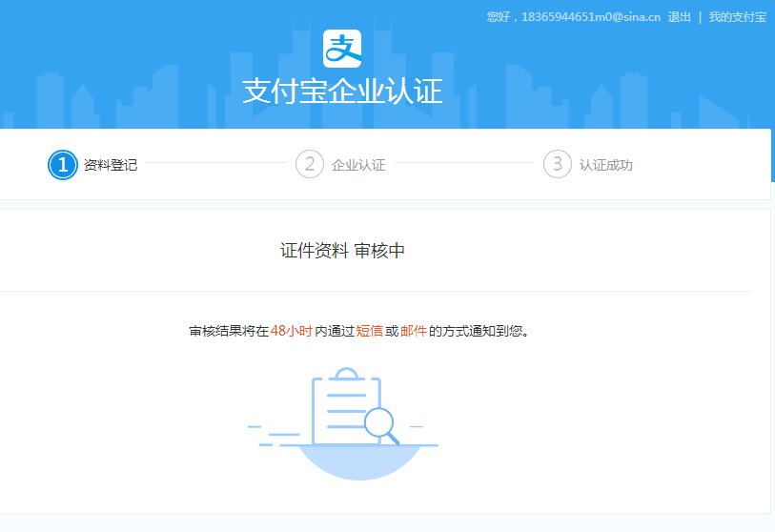
Task: Click the 企业认证 step label
Action: pyautogui.click(x=358, y=165)
